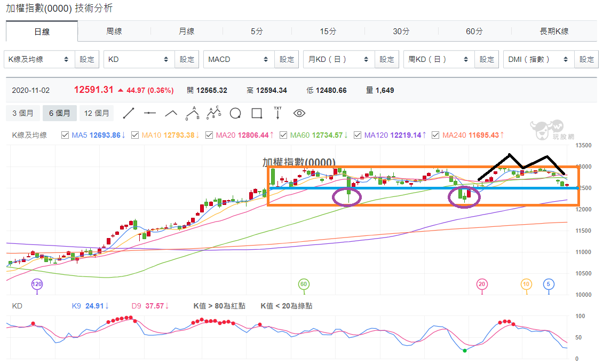Uncheck the MA10 moving average checkbox
Viewport: 603px width, 364px height.
click(135, 135)
